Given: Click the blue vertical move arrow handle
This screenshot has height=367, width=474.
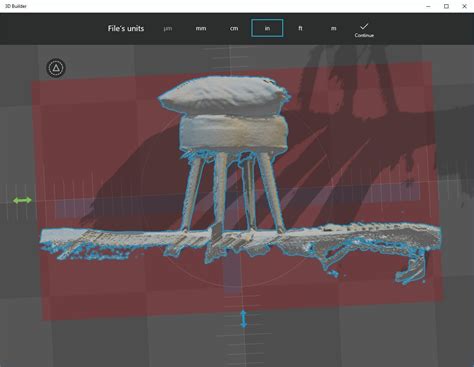Looking at the screenshot, I should tap(244, 319).
